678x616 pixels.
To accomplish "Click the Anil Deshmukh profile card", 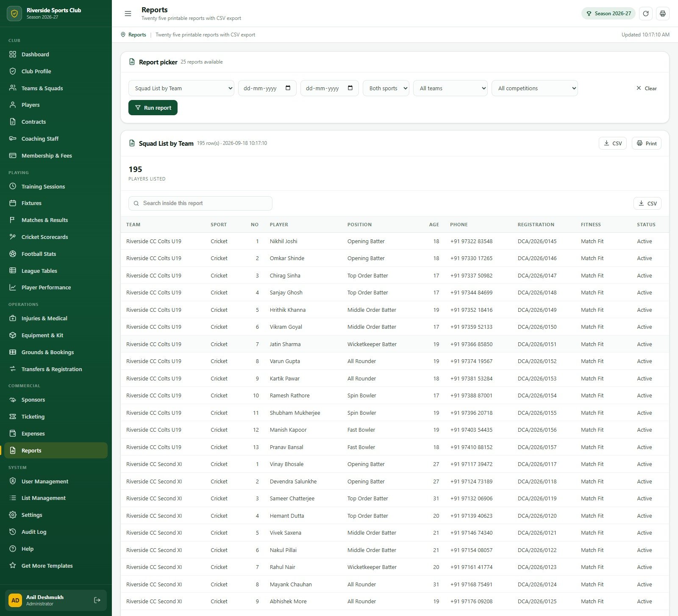I will click(x=56, y=600).
